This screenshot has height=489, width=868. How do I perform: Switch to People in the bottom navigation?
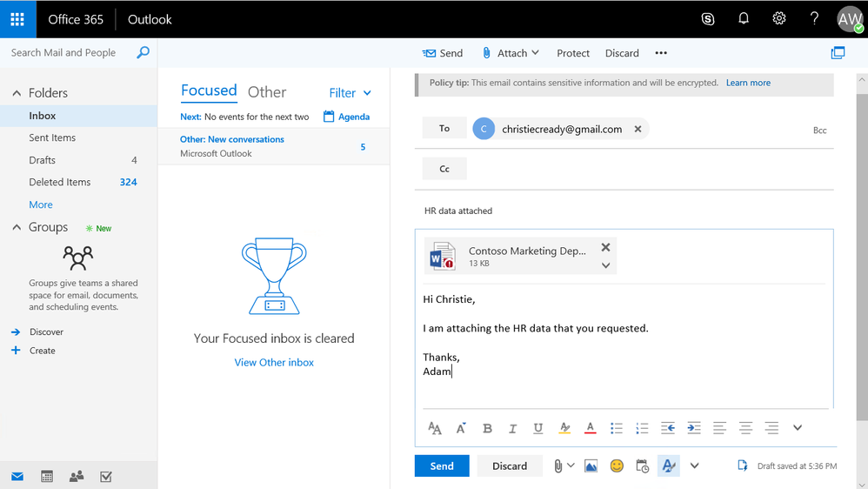[x=77, y=476]
